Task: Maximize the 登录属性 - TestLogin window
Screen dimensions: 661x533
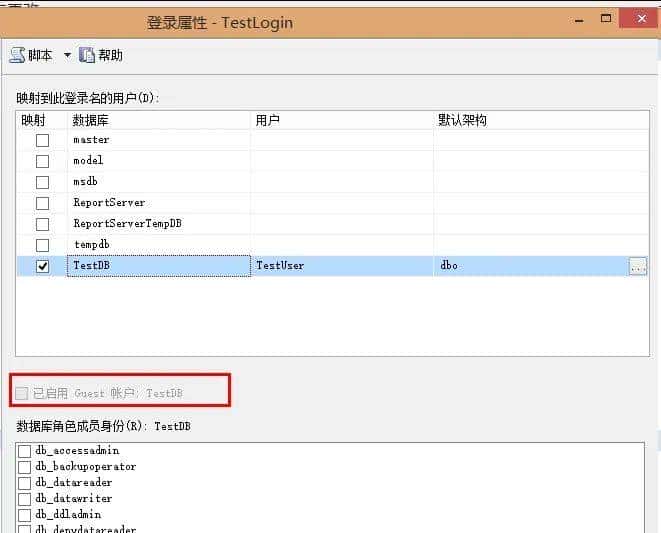Action: coord(606,19)
